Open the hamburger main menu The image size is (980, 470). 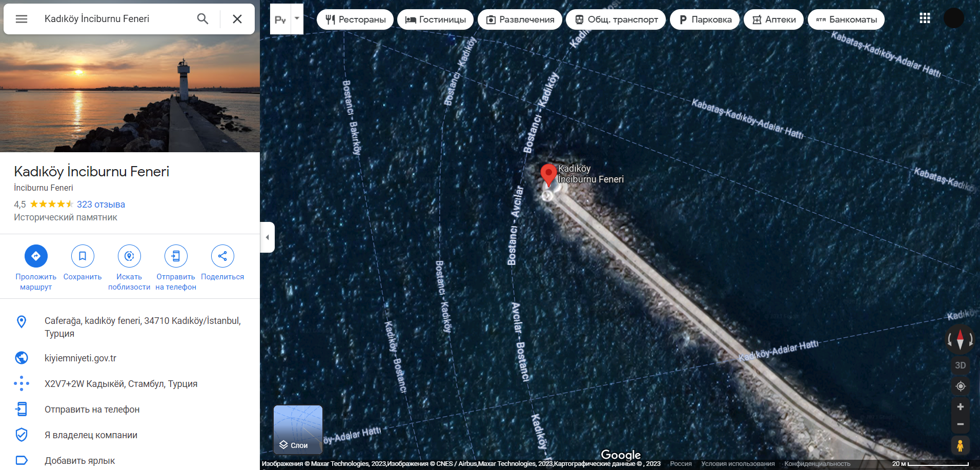22,19
